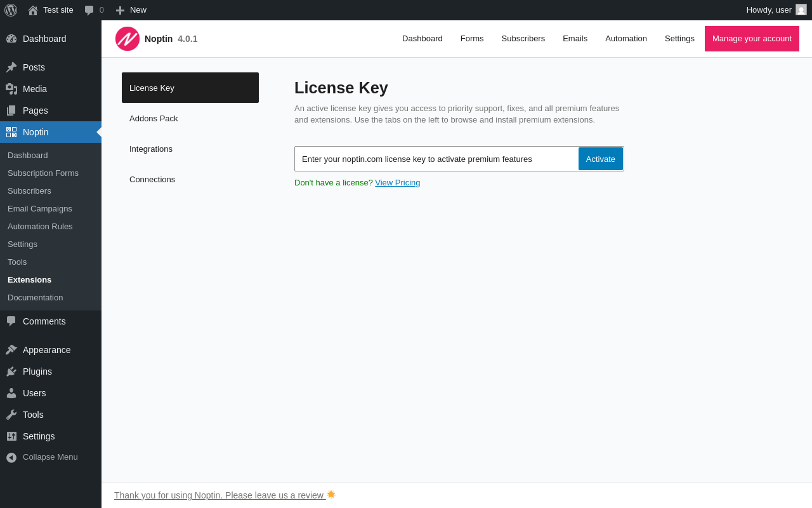
Task: Click the Manage your account button
Action: [752, 39]
